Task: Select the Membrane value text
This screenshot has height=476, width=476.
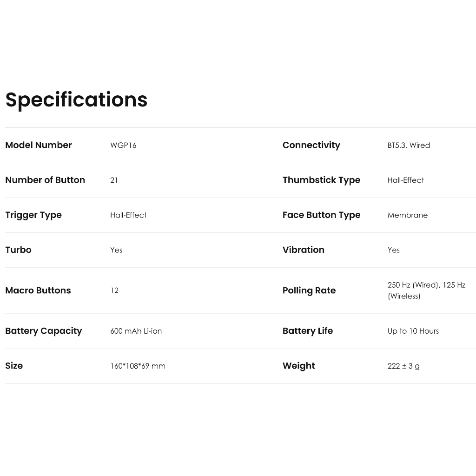Action: coord(408,215)
